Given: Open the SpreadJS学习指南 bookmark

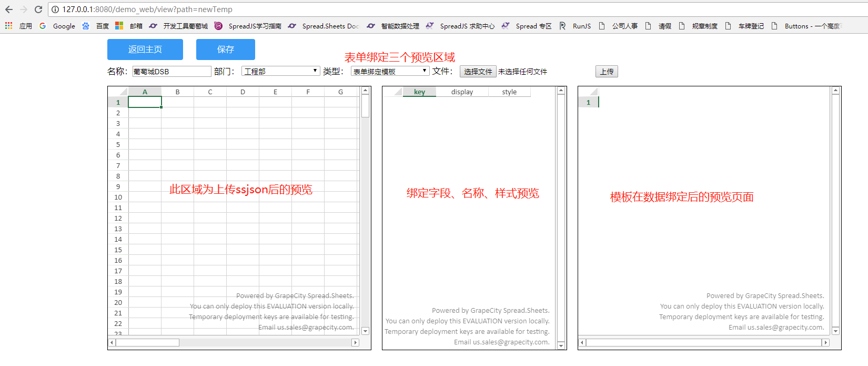Looking at the screenshot, I should point(248,26).
